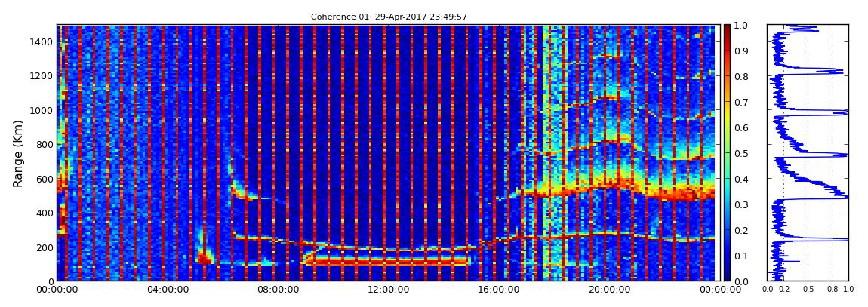Click the 0.8 tick under the profile plot

coord(833,290)
